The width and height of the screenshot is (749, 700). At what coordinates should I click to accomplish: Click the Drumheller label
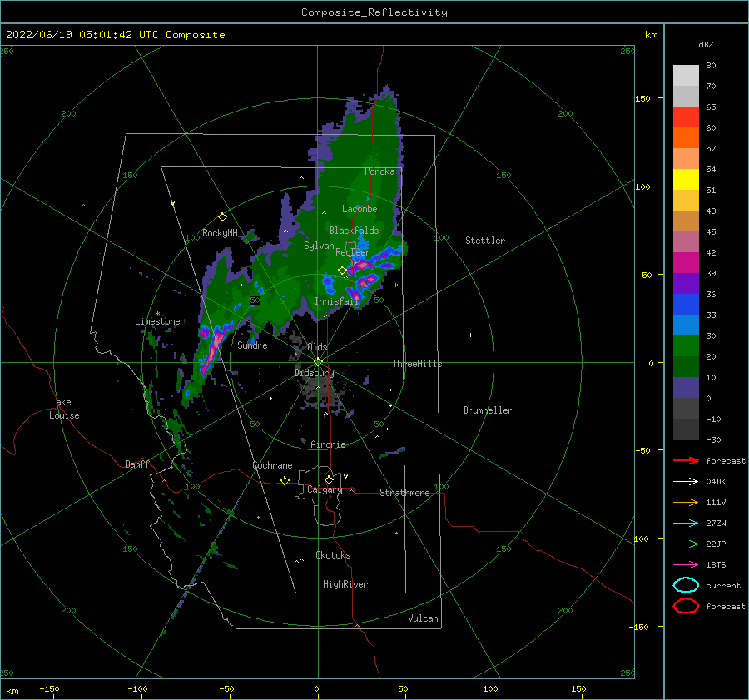pyautogui.click(x=488, y=410)
